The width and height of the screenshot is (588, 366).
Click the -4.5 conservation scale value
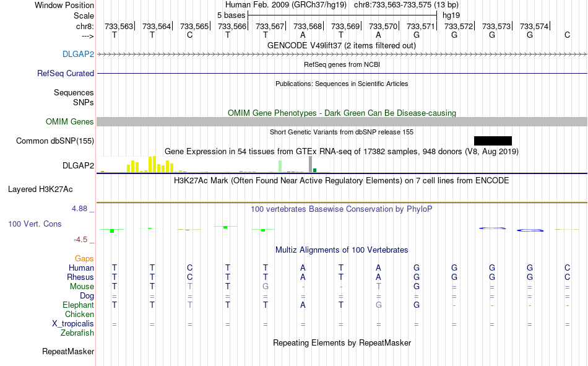(80, 240)
